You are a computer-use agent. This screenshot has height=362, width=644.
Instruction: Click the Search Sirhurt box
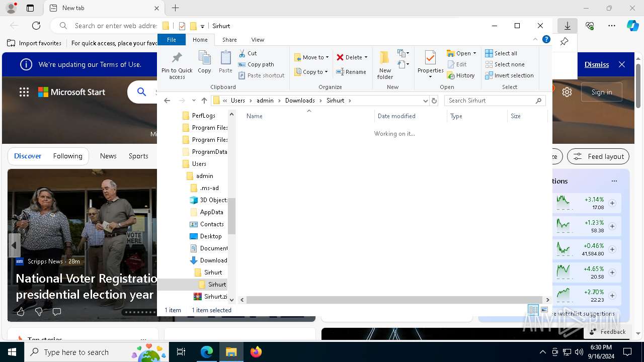[495, 101]
